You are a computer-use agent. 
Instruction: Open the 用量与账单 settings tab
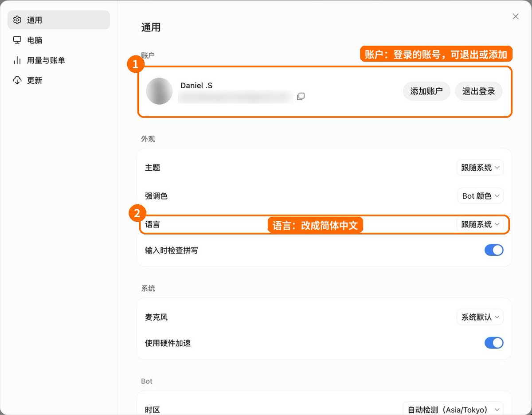click(x=59, y=60)
